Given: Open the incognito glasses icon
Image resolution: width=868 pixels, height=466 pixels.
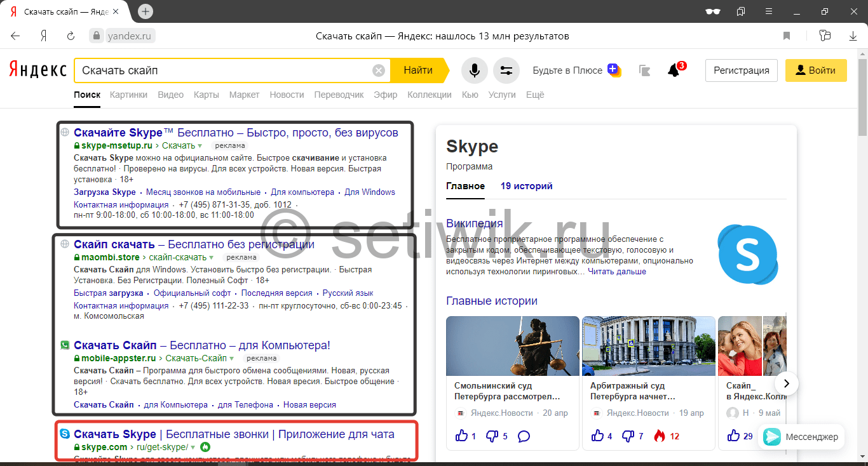Looking at the screenshot, I should 713,11.
